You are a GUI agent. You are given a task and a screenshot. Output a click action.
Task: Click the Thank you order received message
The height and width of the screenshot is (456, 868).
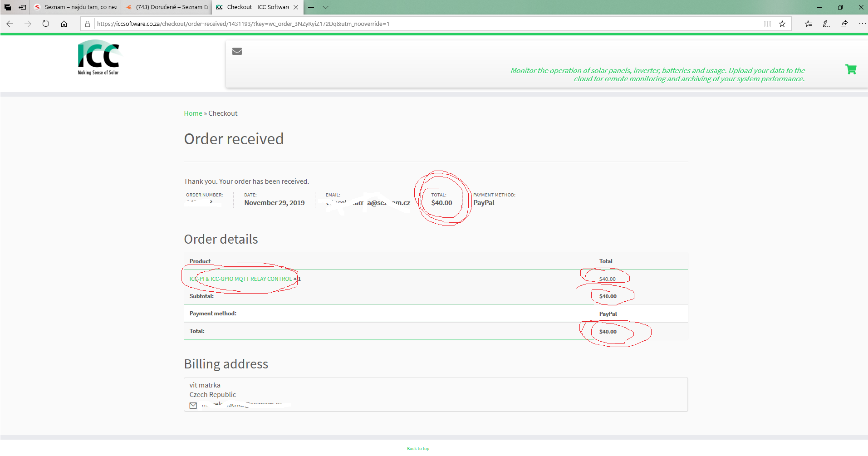[x=246, y=181]
